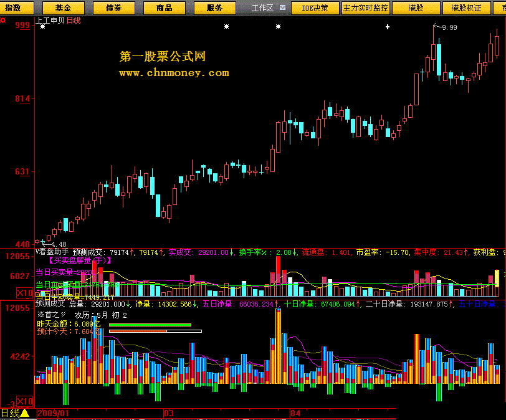Click the 五日净量: 66036.234 value

[241, 304]
